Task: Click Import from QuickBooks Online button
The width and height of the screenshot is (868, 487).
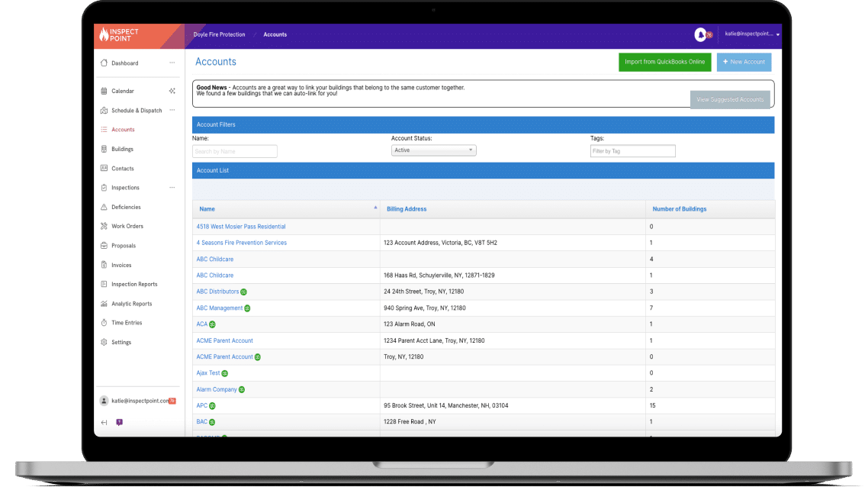Action: (664, 62)
